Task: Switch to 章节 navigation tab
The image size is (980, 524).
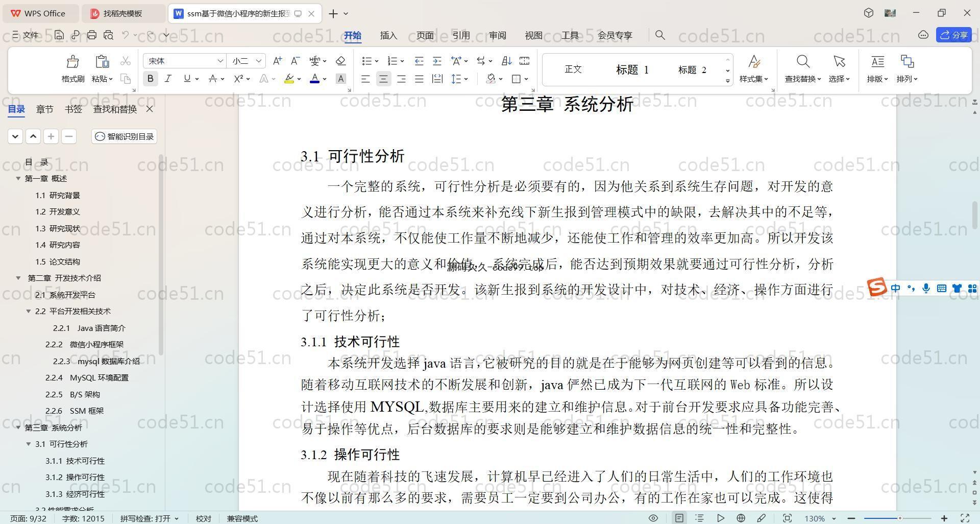Action: 45,109
